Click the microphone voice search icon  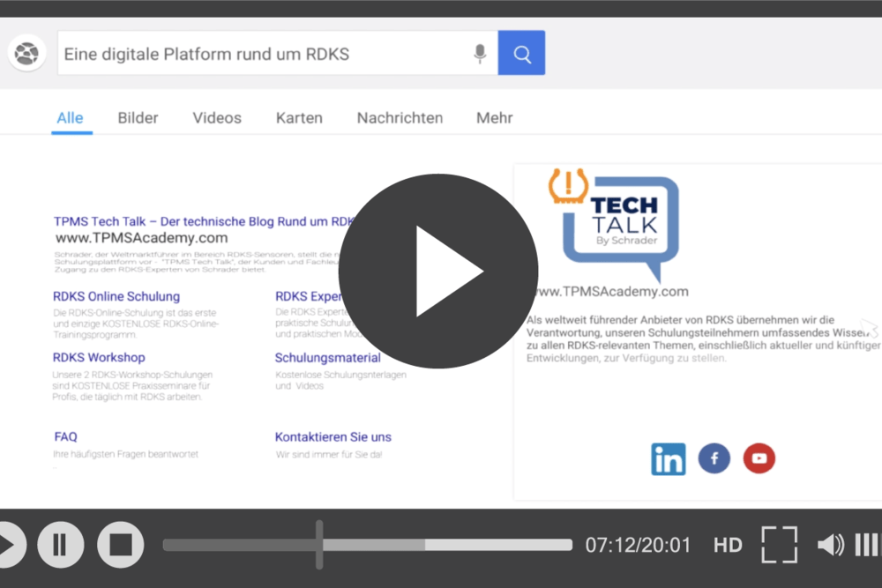480,54
